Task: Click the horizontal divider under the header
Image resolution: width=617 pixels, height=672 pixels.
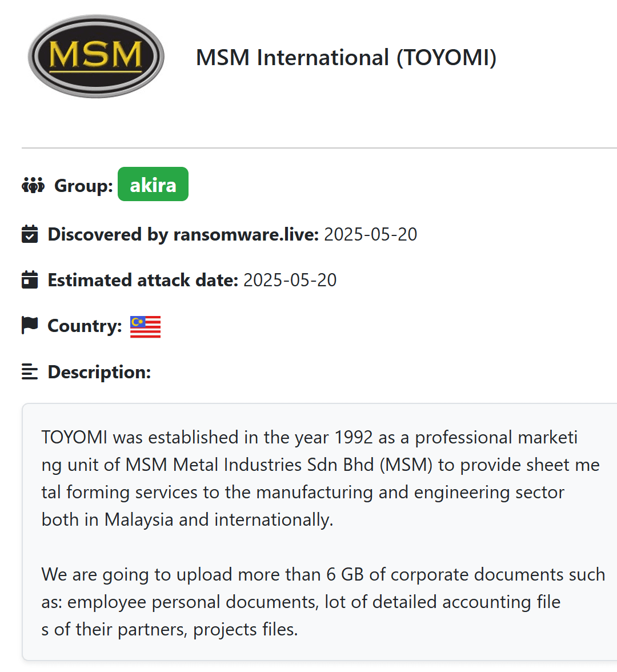Action: [320, 148]
